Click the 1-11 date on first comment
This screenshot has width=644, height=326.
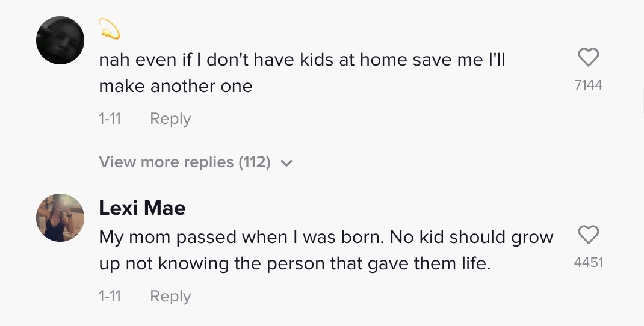pyautogui.click(x=110, y=118)
